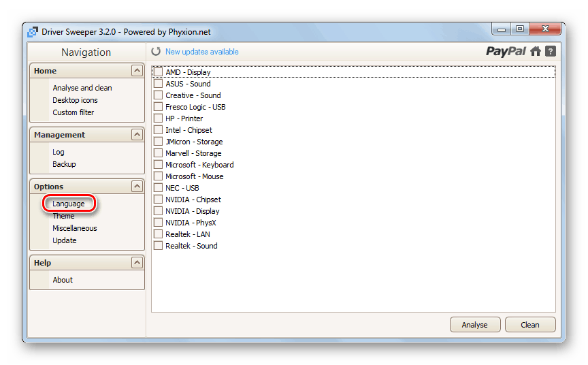588x365 pixels.
Task: Tick the NEC - USB checkbox
Action: click(159, 187)
